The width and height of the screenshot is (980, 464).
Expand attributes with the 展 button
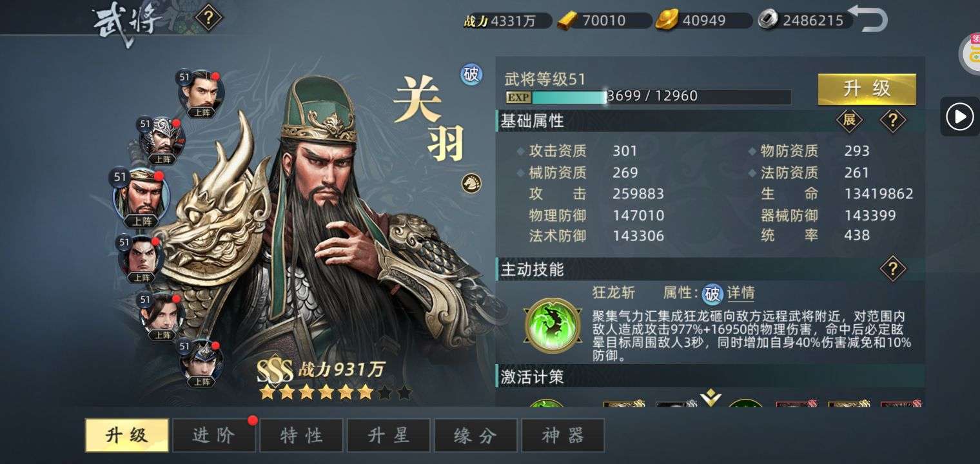point(849,120)
